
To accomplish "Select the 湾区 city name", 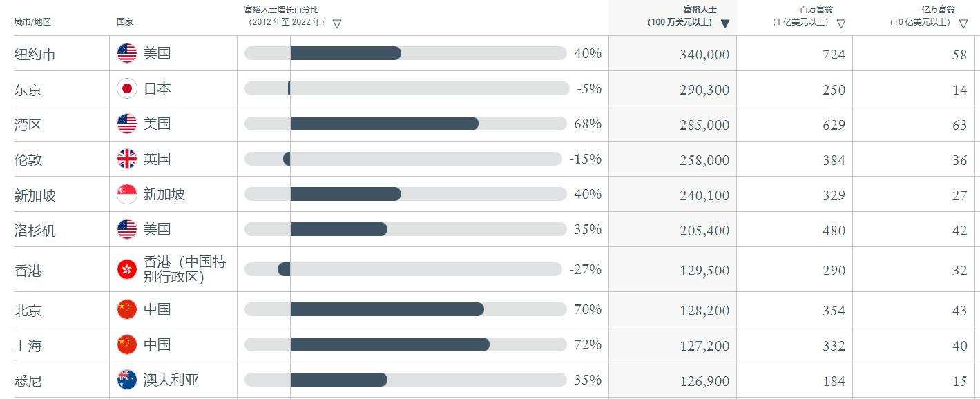I will click(x=28, y=125).
